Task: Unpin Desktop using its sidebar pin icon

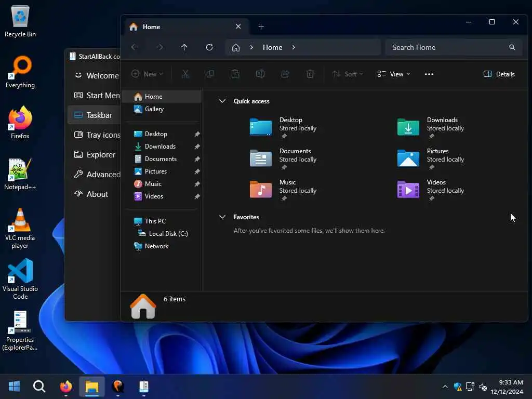Action: pos(197,134)
